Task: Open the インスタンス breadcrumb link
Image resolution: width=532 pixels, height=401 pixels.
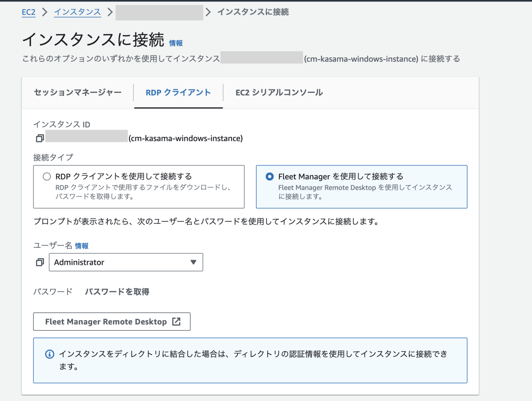Action: (x=77, y=12)
